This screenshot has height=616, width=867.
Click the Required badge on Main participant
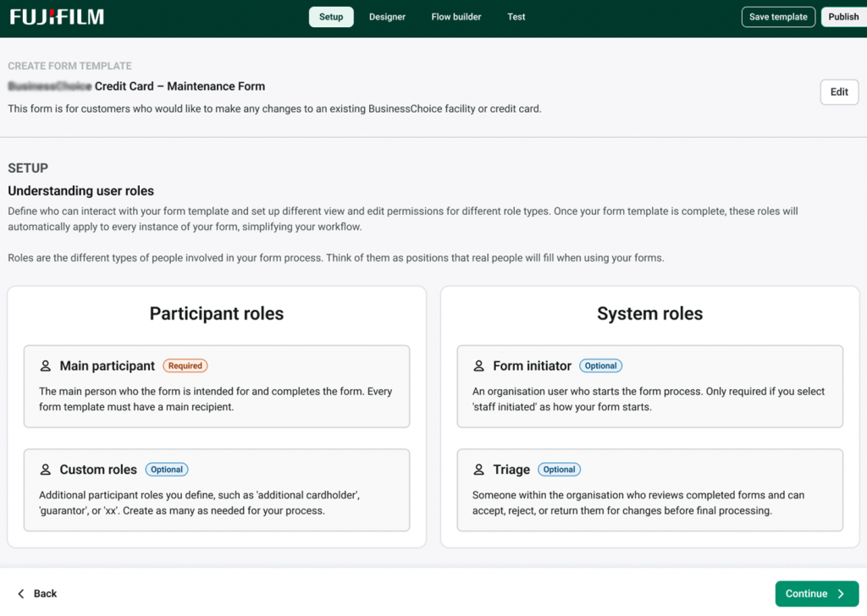pyautogui.click(x=185, y=366)
